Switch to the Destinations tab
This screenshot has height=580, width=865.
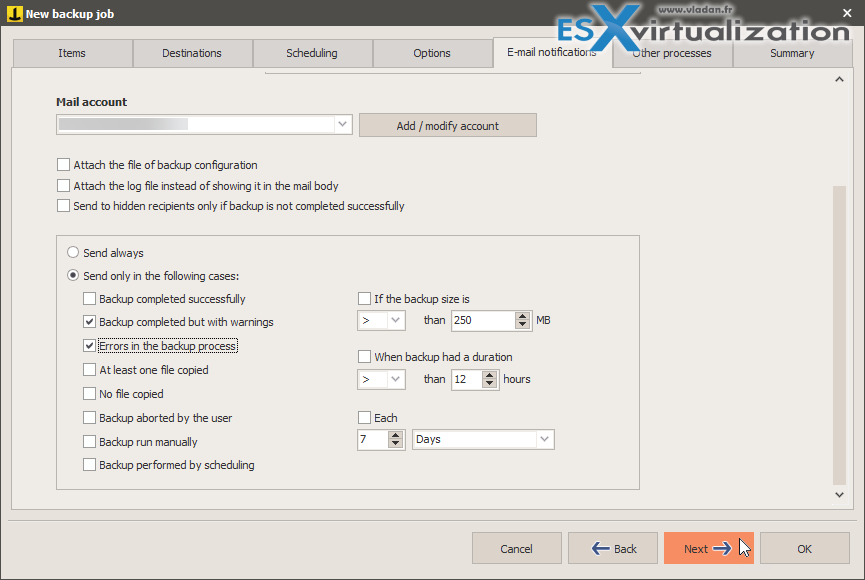(192, 53)
